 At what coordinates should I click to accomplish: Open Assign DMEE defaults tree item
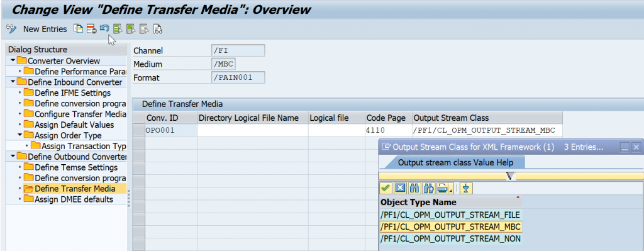[x=74, y=199]
